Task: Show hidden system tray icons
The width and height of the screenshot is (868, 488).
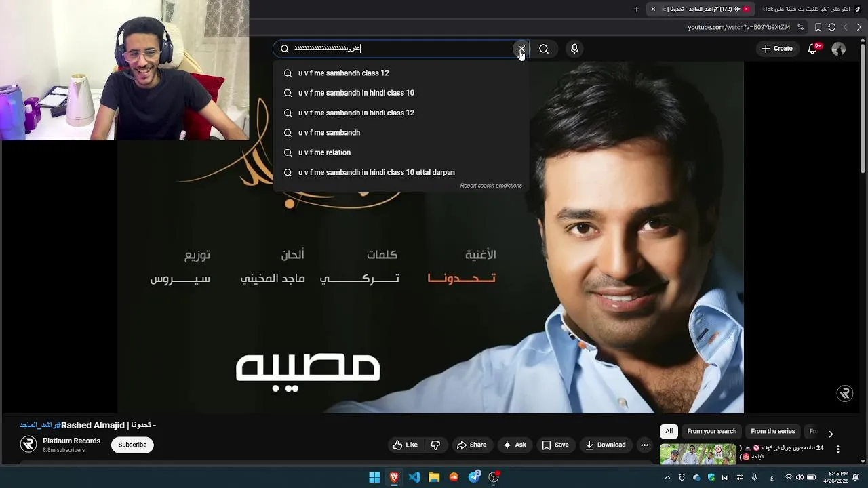Action: coord(667,477)
